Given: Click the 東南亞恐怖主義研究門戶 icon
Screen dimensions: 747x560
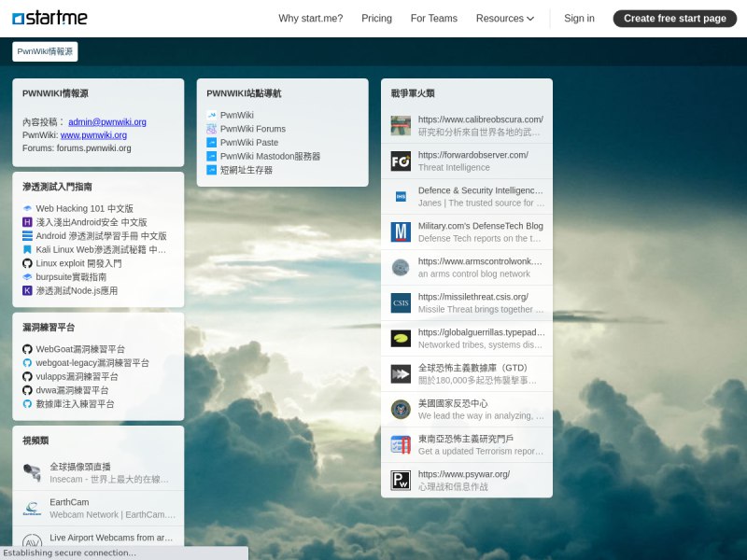Looking at the screenshot, I should 401,445.
